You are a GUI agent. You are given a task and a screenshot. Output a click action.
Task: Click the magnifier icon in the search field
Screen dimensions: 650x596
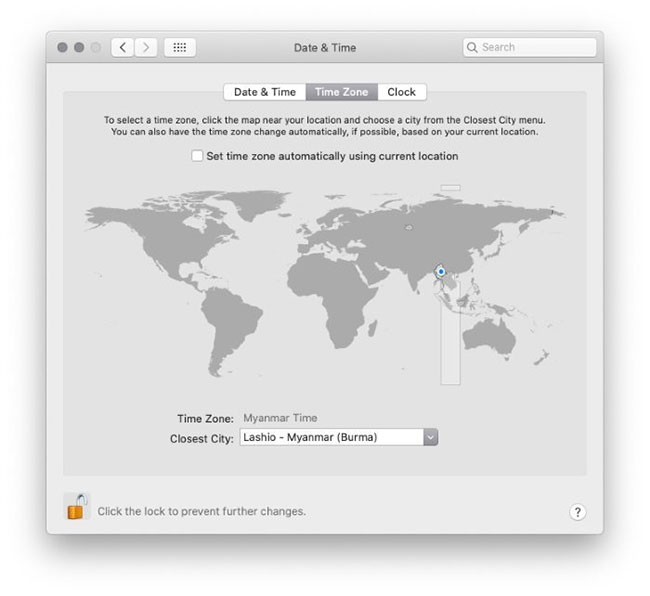coord(472,47)
